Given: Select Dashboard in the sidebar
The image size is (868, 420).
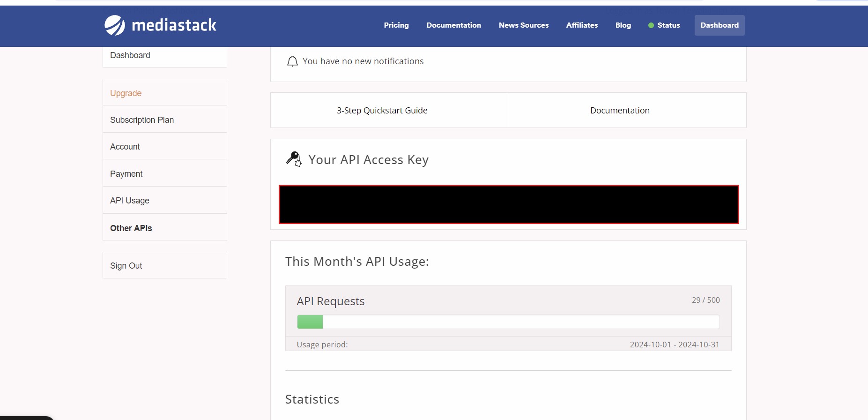Looking at the screenshot, I should [x=165, y=56].
